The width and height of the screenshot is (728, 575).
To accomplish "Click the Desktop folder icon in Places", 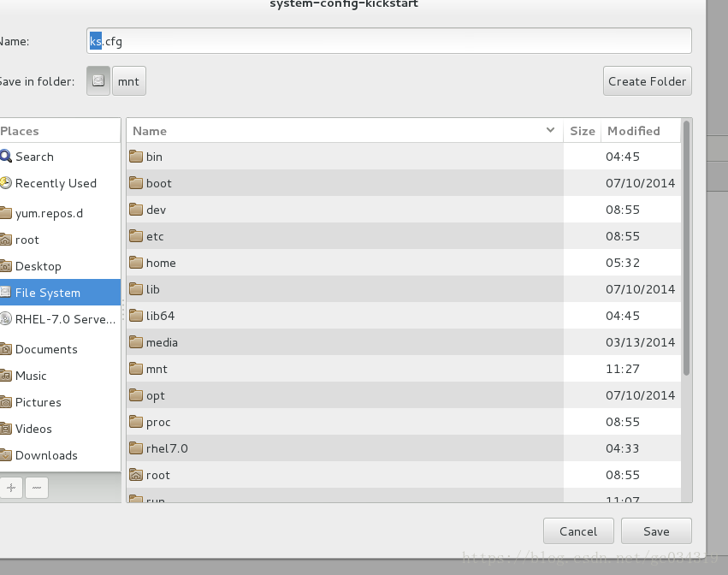I will (6, 266).
